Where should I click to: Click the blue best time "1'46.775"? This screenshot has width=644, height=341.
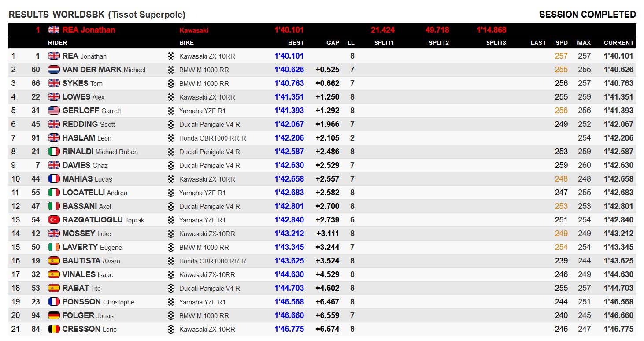289,329
